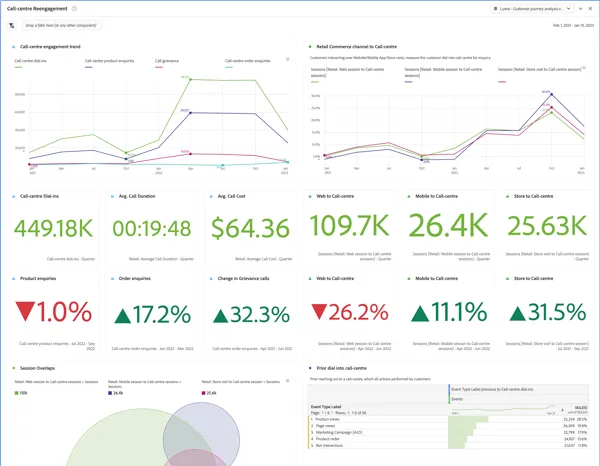
Task: Select the 1.0% Product enquiries change
Action: pyautogui.click(x=54, y=312)
